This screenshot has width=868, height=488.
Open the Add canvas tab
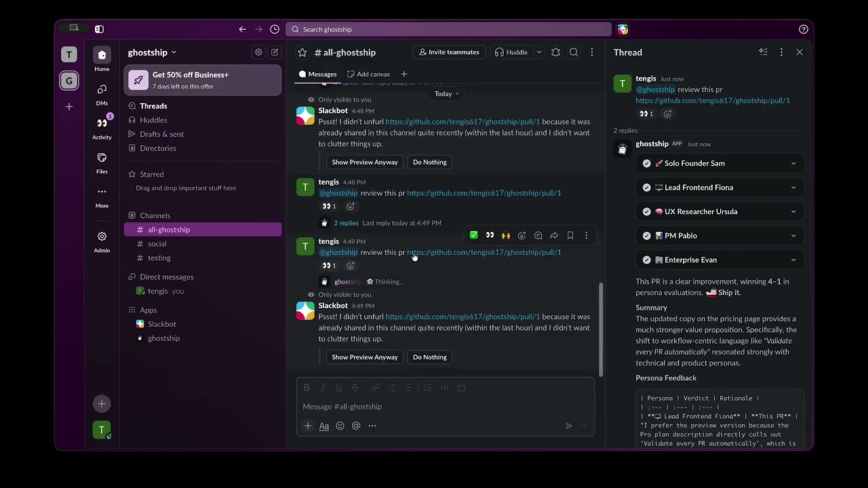[368, 74]
